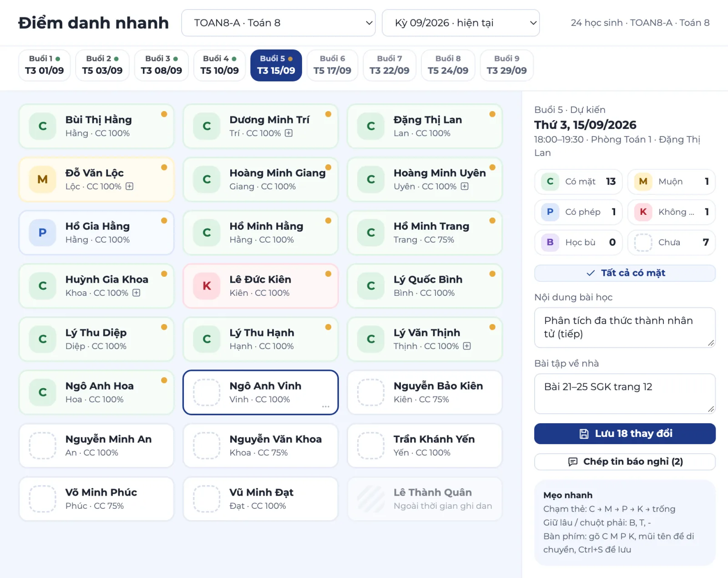Image resolution: width=728 pixels, height=578 pixels.
Task: Click the Có phép summary chip
Action: coord(578,212)
